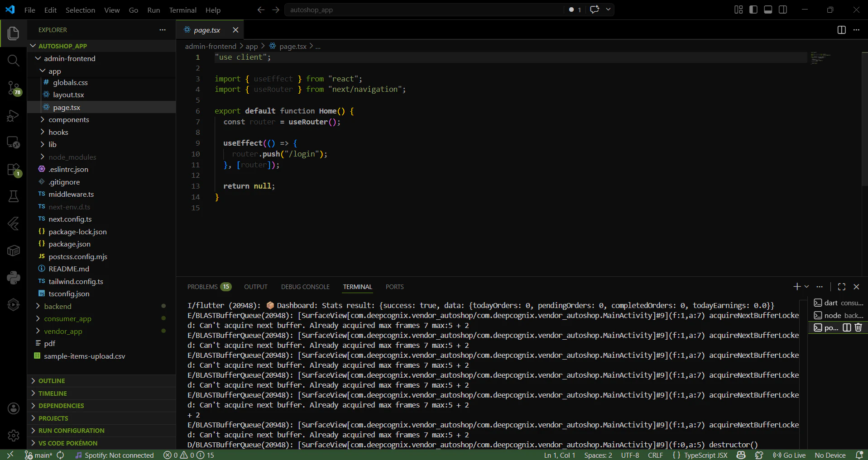Open the Remote Explorer icon

point(13,142)
